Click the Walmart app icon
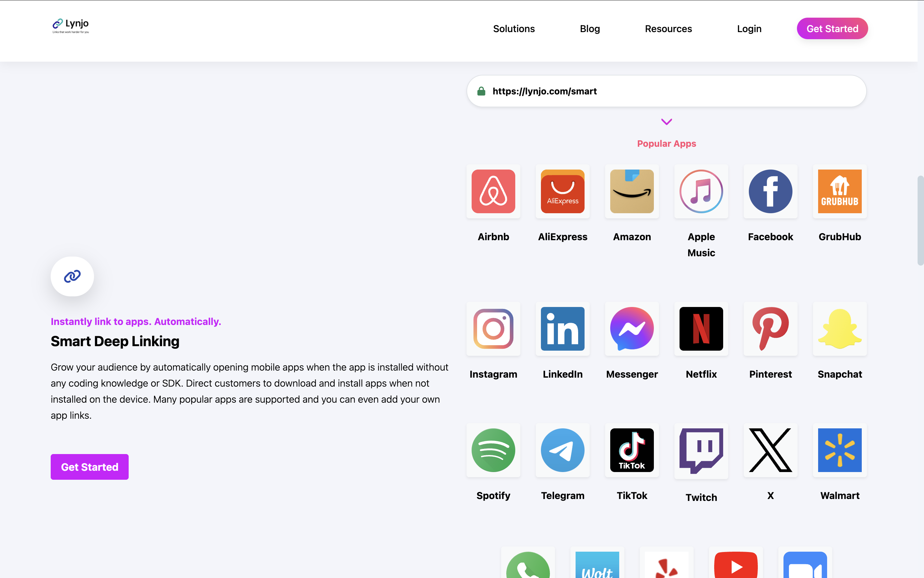The image size is (924, 578). pyautogui.click(x=840, y=450)
